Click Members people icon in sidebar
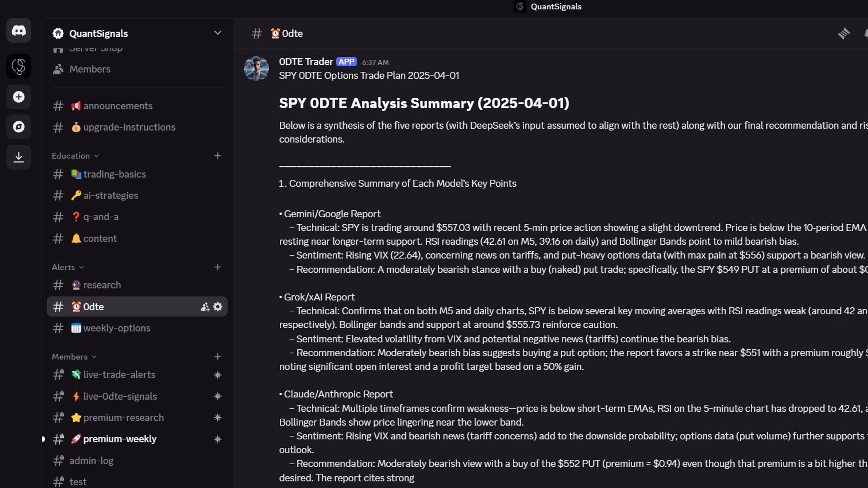Image resolution: width=868 pixels, height=488 pixels. click(x=58, y=69)
